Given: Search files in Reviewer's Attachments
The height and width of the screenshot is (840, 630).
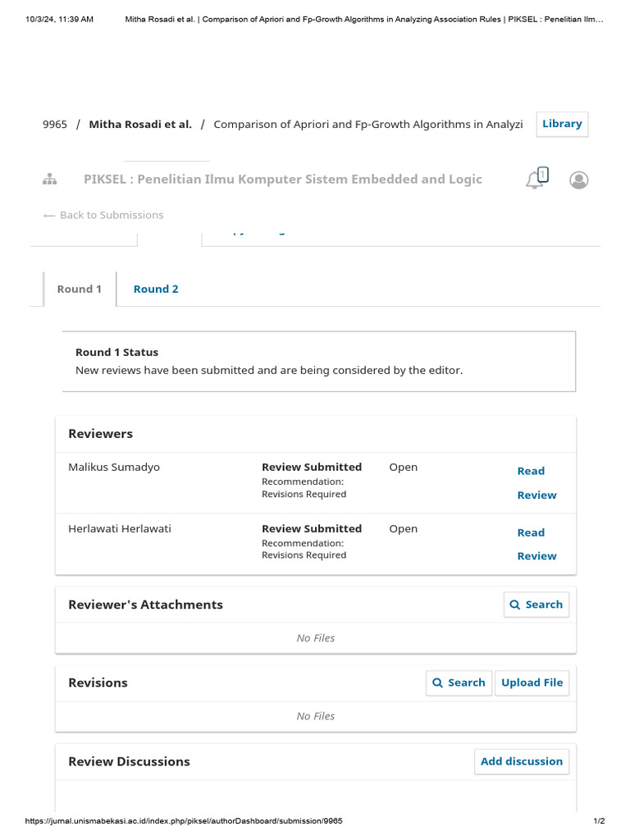Looking at the screenshot, I should (536, 605).
